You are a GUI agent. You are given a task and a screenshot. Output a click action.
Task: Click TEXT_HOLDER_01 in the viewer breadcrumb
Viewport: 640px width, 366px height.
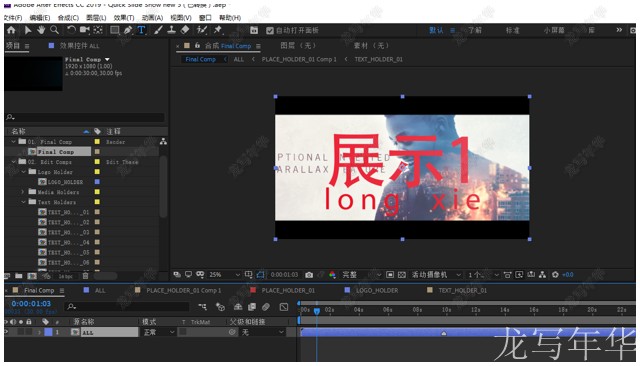pyautogui.click(x=378, y=59)
